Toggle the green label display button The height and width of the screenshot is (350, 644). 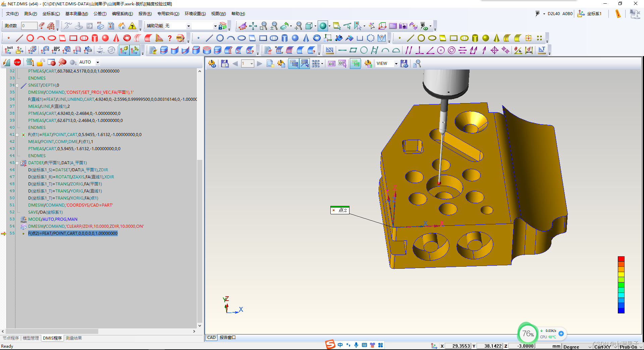pyautogui.click(x=355, y=63)
